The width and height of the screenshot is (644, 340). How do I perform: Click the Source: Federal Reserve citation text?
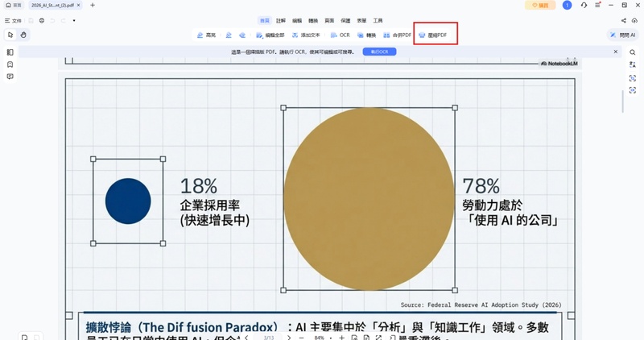tap(481, 305)
